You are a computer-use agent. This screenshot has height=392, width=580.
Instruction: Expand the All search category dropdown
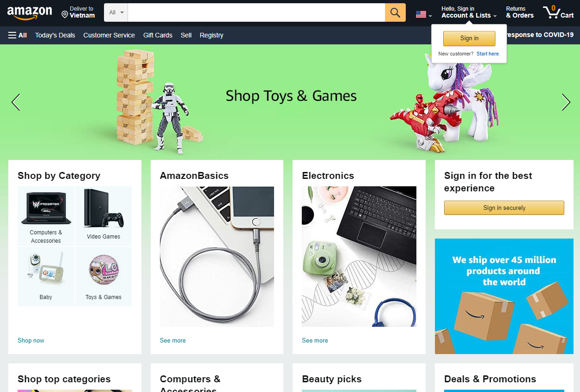pos(116,12)
